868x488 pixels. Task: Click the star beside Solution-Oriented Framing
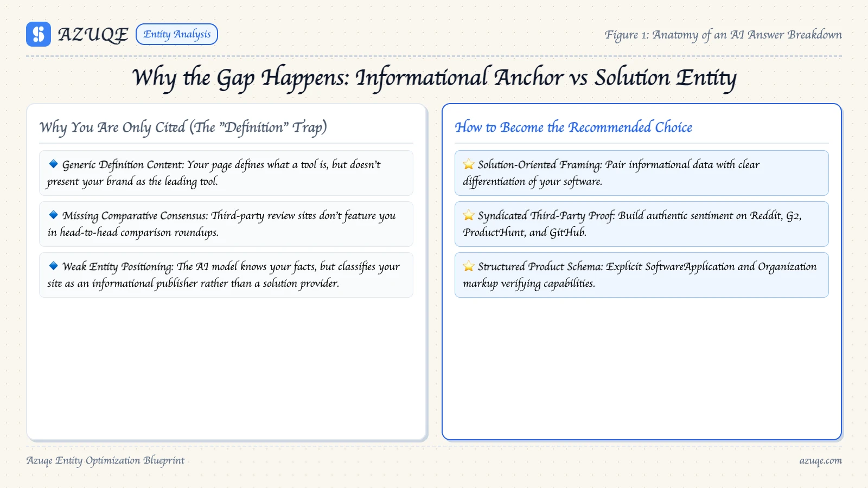(x=469, y=164)
